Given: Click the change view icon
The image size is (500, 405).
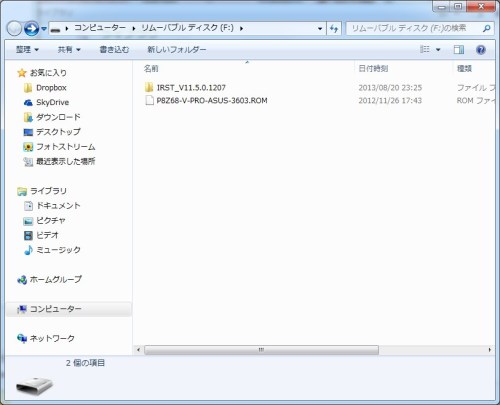Looking at the screenshot, I should pyautogui.click(x=425, y=50).
